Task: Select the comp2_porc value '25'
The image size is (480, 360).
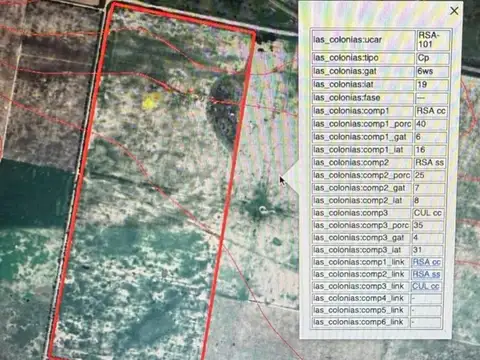Action: click(429, 175)
